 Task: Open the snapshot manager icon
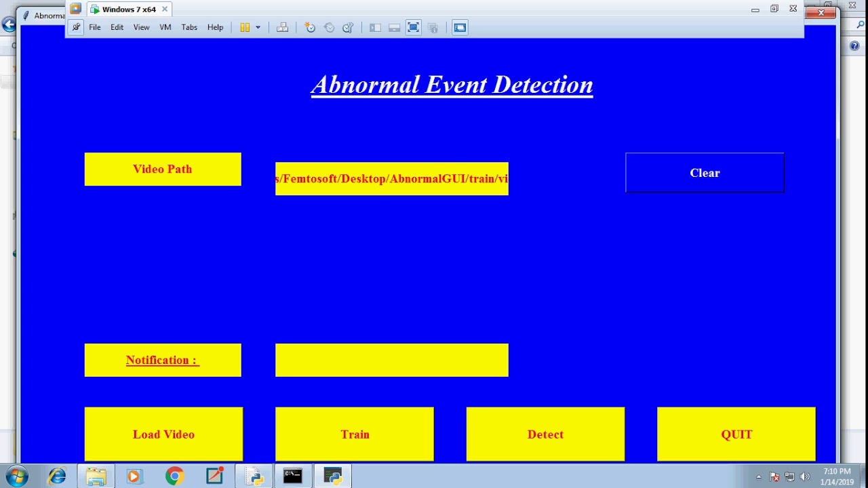[x=348, y=28]
